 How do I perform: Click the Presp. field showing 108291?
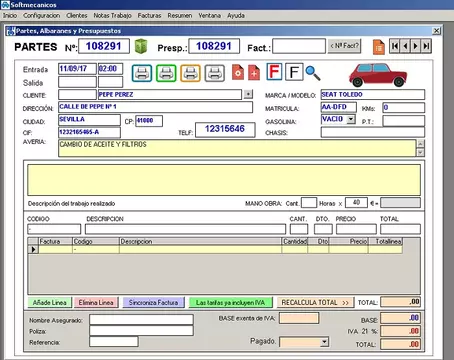[214, 46]
